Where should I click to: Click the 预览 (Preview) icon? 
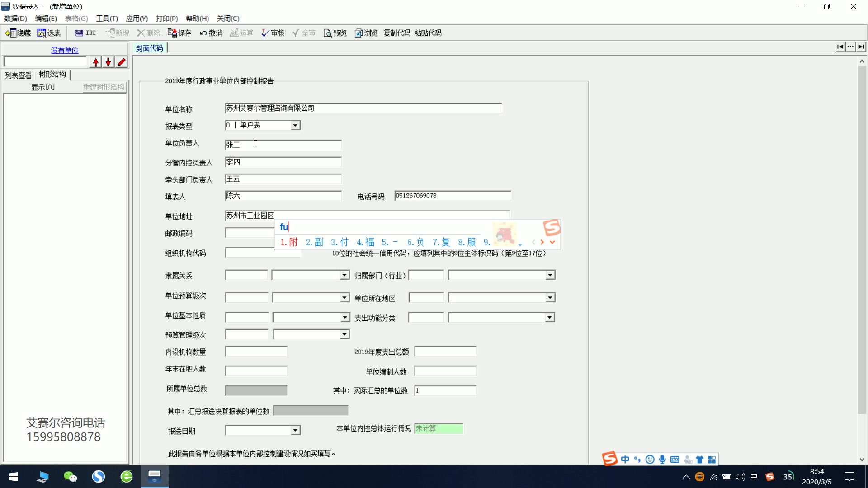[335, 33]
